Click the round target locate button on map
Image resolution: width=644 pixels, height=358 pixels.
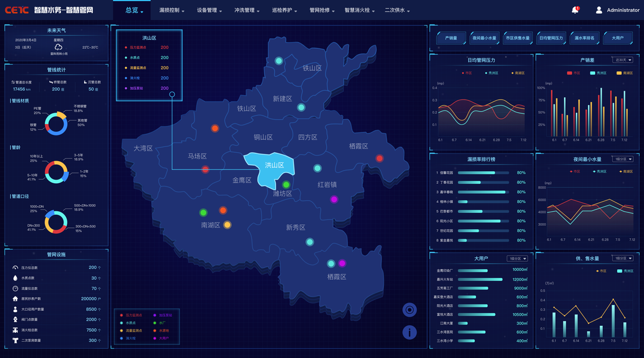(410, 310)
